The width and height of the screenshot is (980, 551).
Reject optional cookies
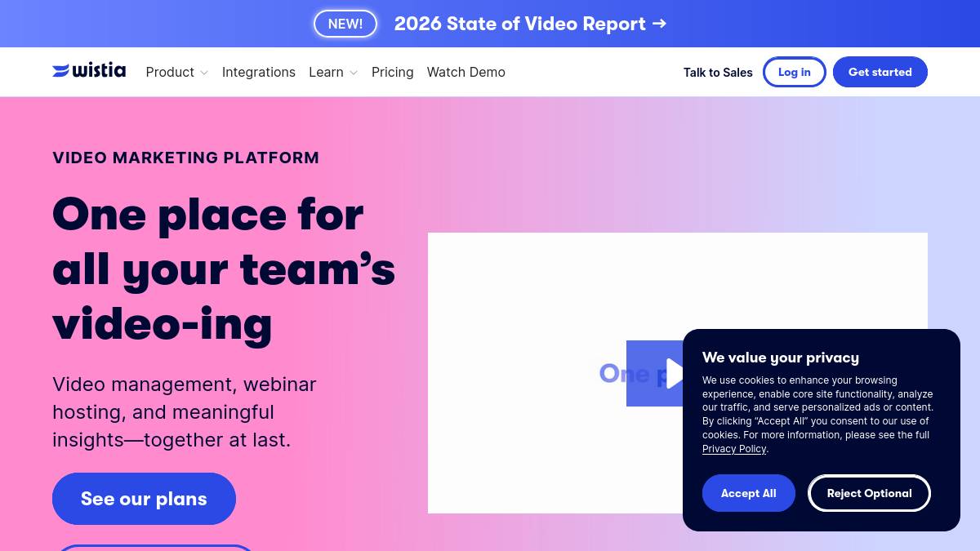click(x=869, y=493)
